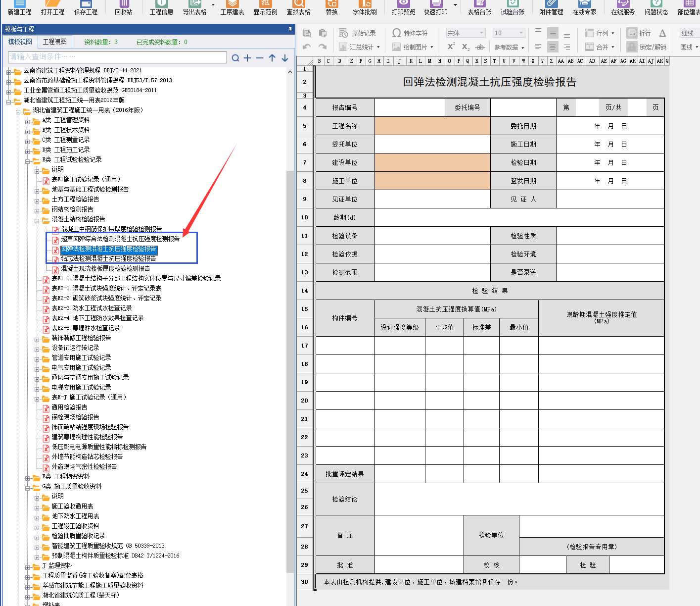Expand the F类 工程物资资料 node

[28, 478]
